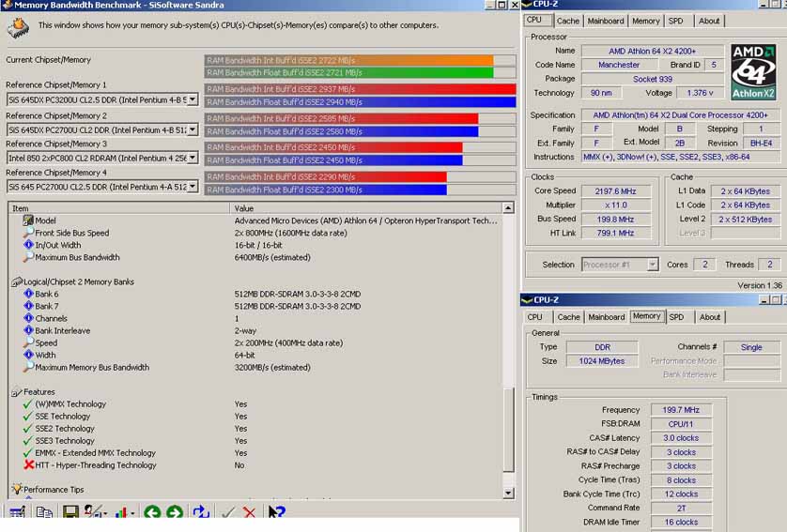Select the Maximum Bus Bandwidth row
This screenshot has width=787, height=532.
coord(255,257)
